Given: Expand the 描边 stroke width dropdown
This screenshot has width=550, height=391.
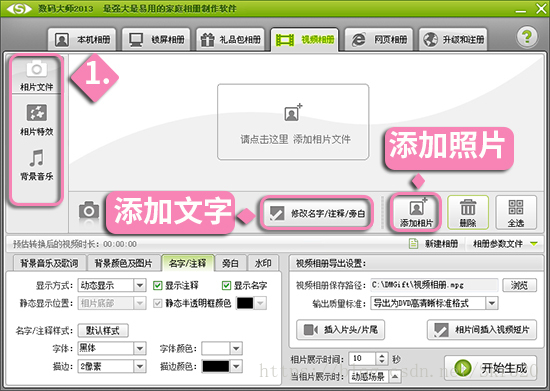Looking at the screenshot, I should [140, 366].
